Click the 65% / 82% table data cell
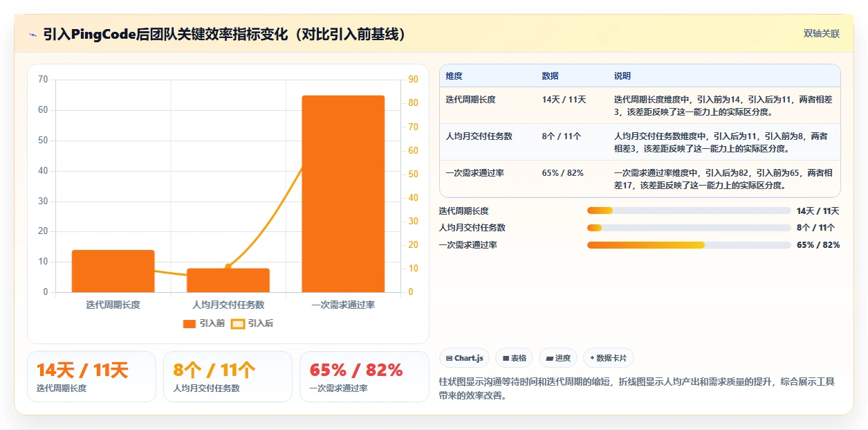The height and width of the screenshot is (430, 868). tap(563, 173)
